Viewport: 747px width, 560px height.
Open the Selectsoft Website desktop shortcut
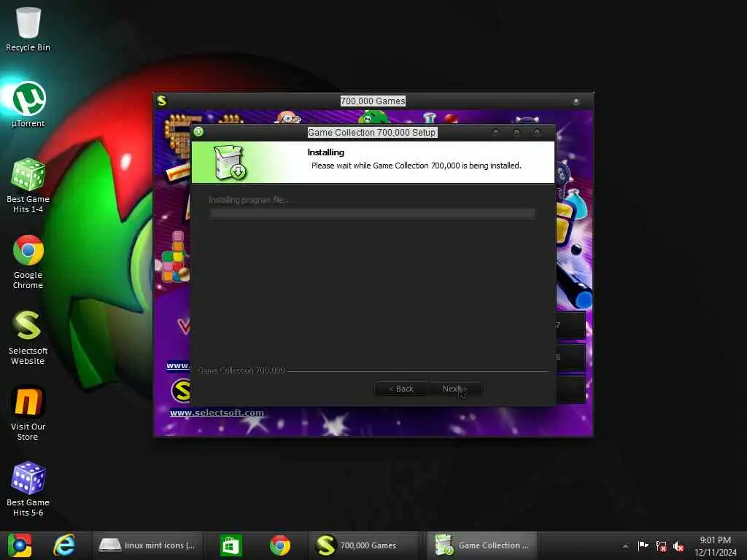click(x=28, y=337)
